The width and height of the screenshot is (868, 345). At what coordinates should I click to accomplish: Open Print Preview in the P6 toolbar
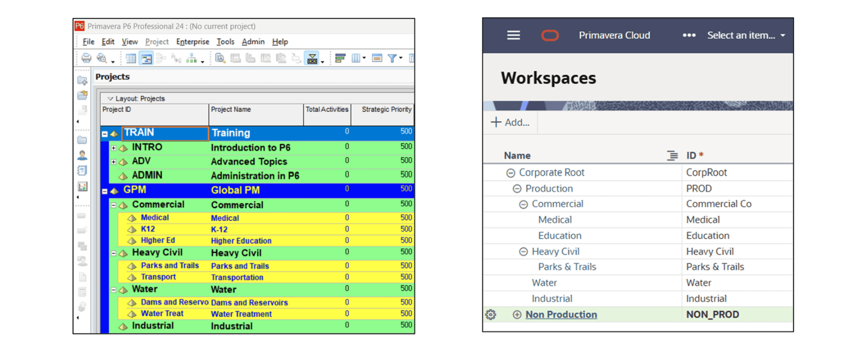(x=102, y=58)
